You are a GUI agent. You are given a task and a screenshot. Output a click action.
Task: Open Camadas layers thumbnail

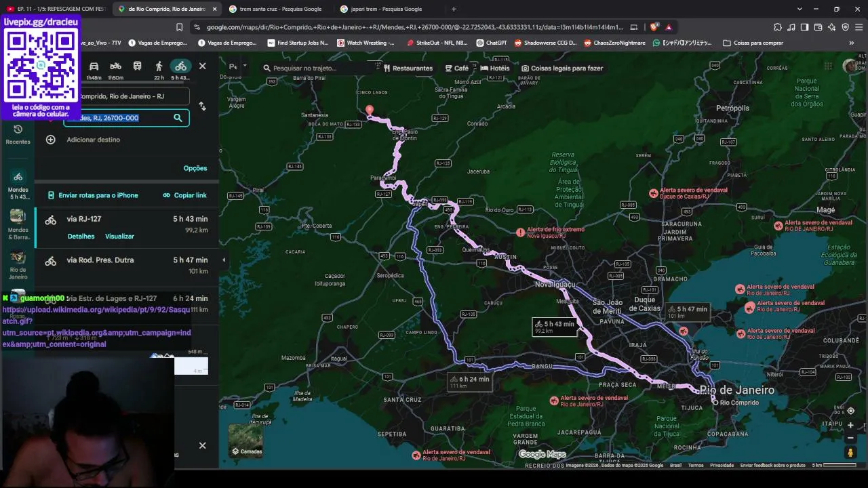245,441
